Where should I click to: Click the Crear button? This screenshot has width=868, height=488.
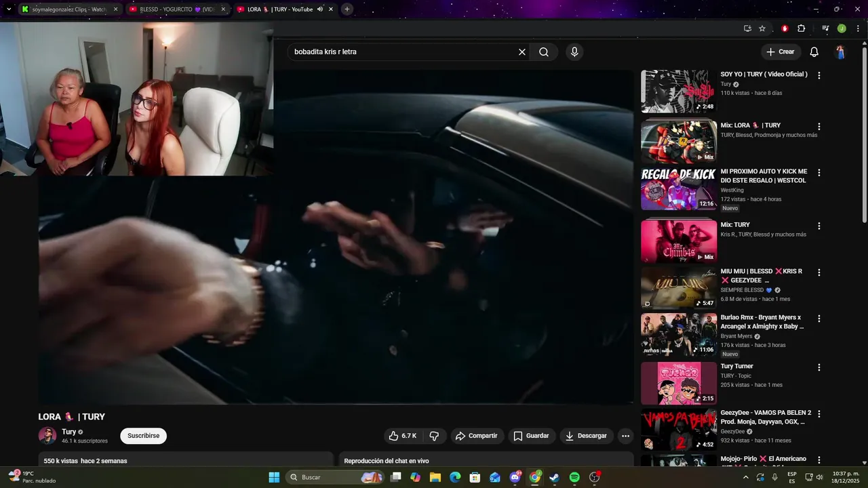point(781,52)
